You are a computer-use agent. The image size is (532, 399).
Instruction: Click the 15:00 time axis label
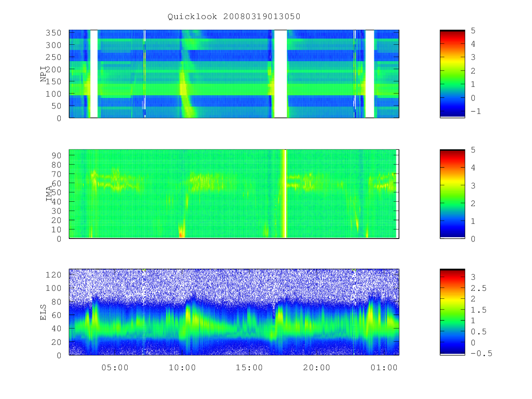point(250,368)
